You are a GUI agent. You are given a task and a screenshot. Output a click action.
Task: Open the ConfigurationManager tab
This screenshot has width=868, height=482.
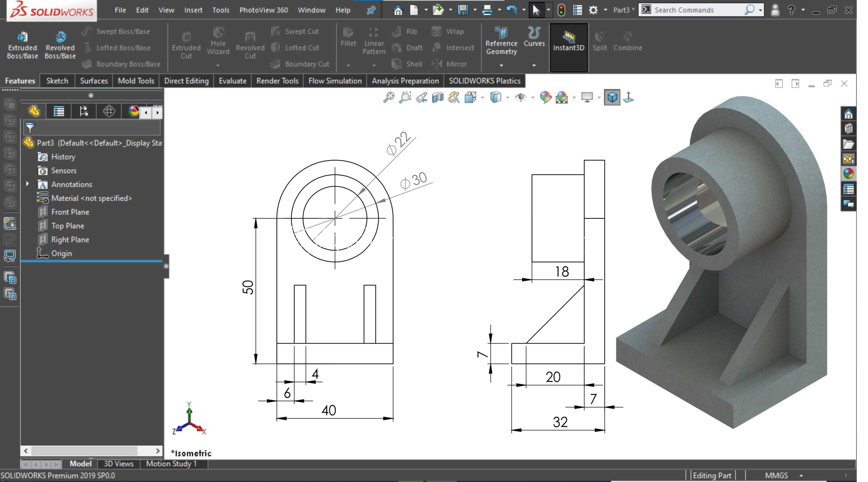[84, 111]
